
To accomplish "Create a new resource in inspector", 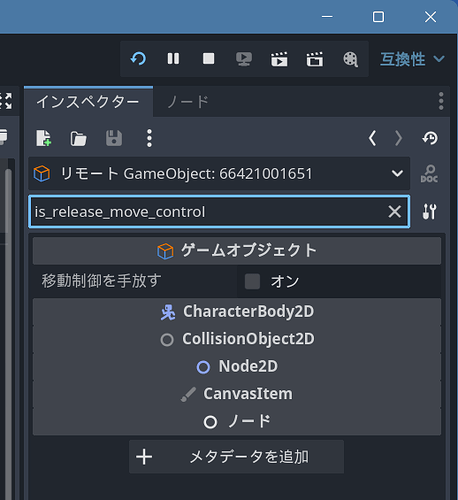I will click(44, 138).
